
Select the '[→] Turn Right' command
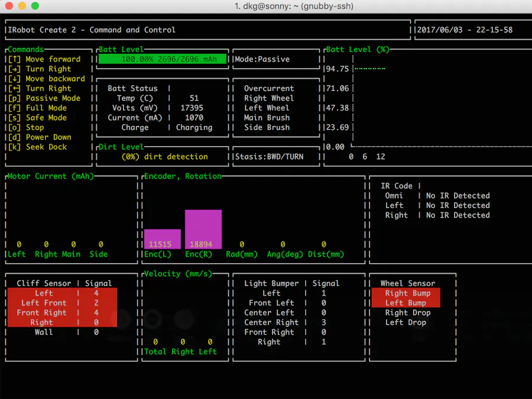pos(40,69)
